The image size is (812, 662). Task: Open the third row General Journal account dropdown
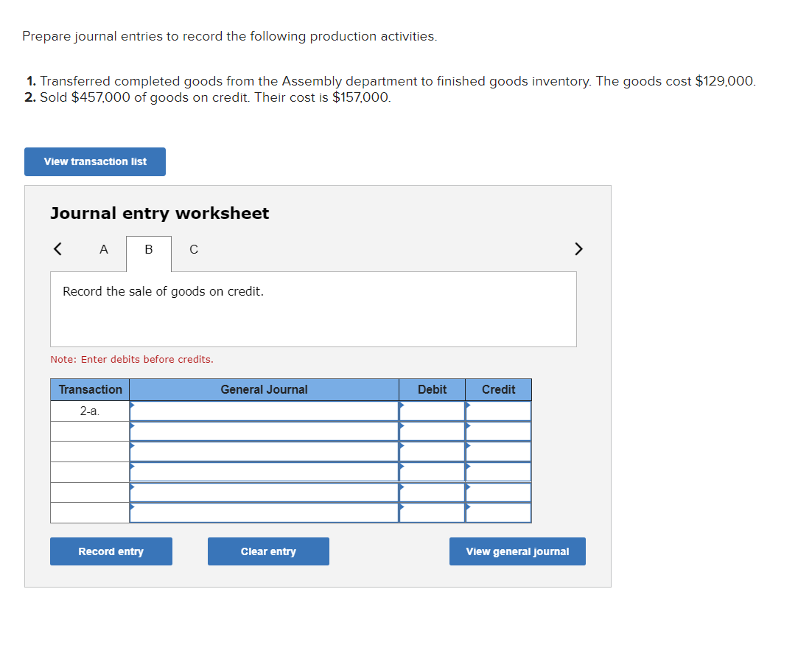pos(264,452)
